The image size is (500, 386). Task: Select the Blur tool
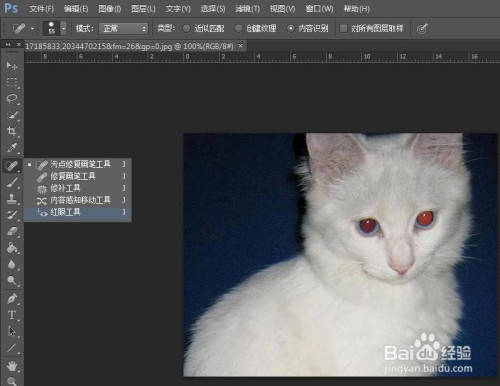[x=12, y=265]
